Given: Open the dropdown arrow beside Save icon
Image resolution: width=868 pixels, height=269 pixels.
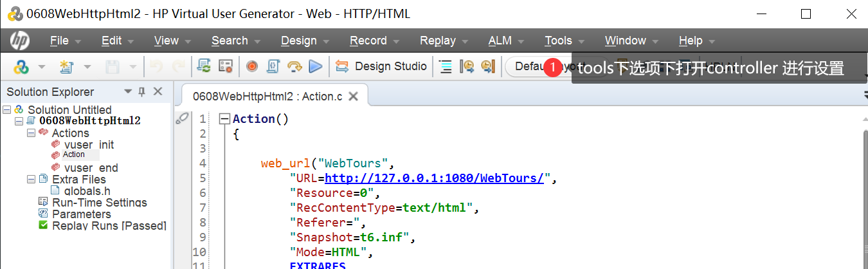Looking at the screenshot, I should pyautogui.click(x=132, y=66).
